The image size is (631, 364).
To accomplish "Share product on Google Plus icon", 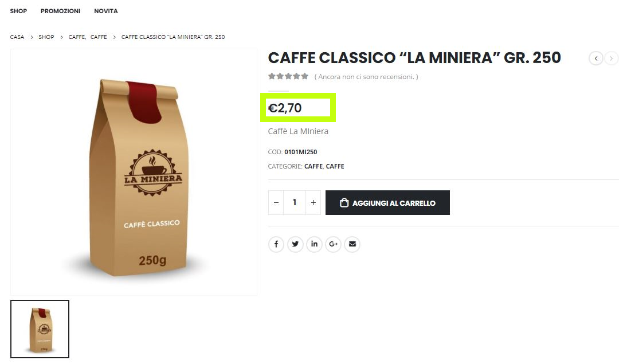I will (x=333, y=244).
